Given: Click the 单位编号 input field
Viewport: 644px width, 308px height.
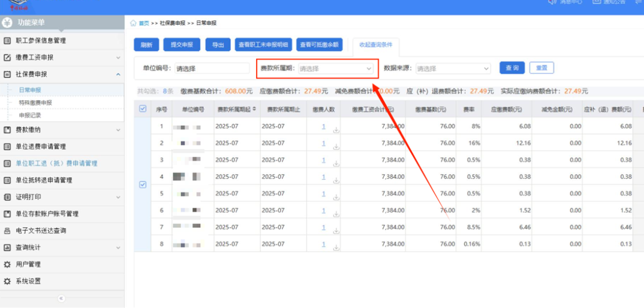Looking at the screenshot, I should [x=211, y=69].
